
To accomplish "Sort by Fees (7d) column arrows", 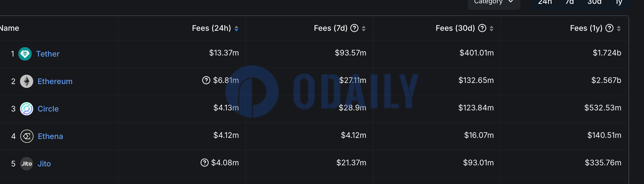I will click(x=364, y=28).
